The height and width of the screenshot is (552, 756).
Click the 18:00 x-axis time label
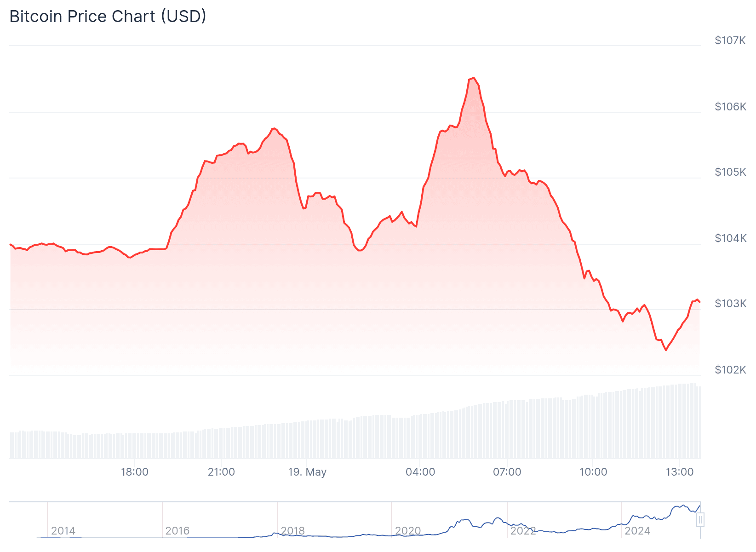click(135, 472)
